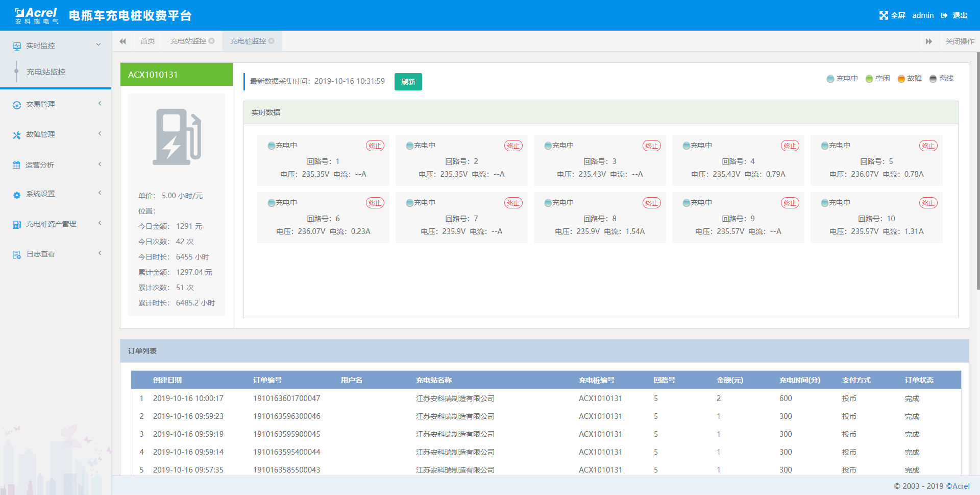Click the large charging pile station icon
980x495 pixels.
[x=177, y=137]
